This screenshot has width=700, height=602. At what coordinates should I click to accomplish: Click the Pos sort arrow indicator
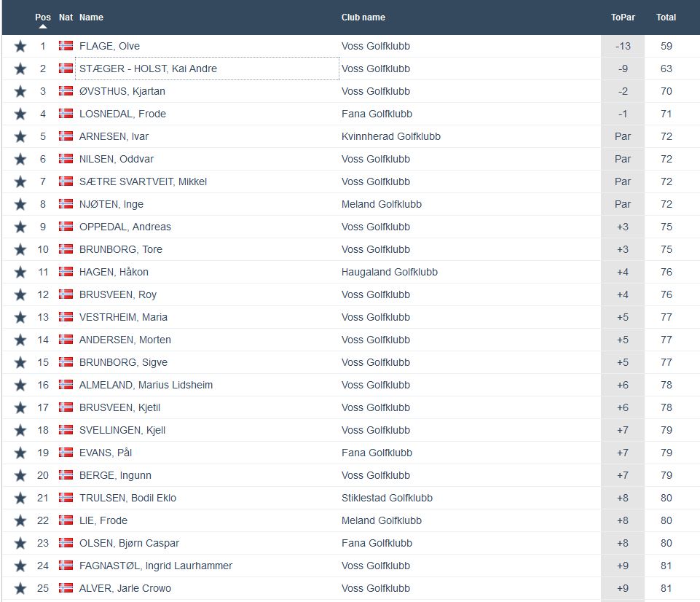[x=43, y=27]
